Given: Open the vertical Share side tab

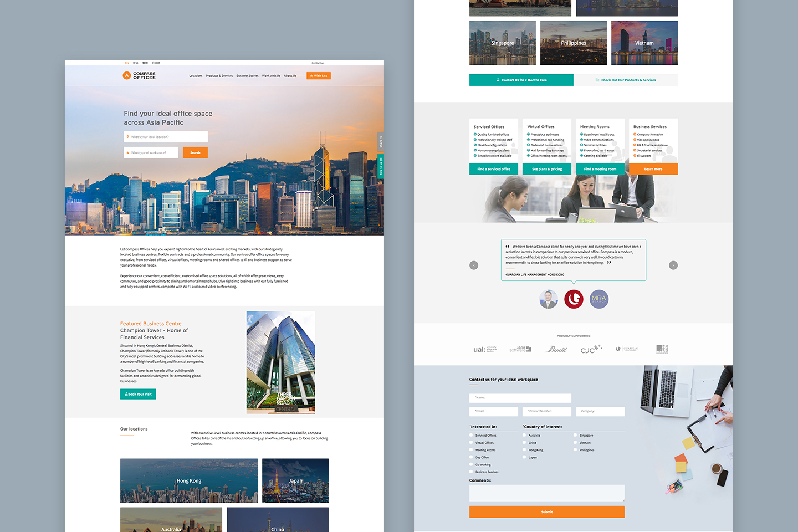Looking at the screenshot, I should tap(381, 142).
